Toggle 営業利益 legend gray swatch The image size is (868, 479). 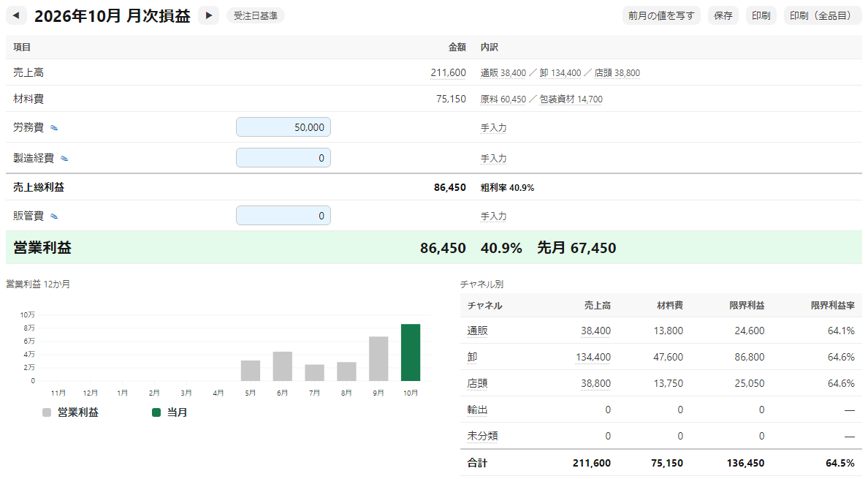tap(47, 412)
